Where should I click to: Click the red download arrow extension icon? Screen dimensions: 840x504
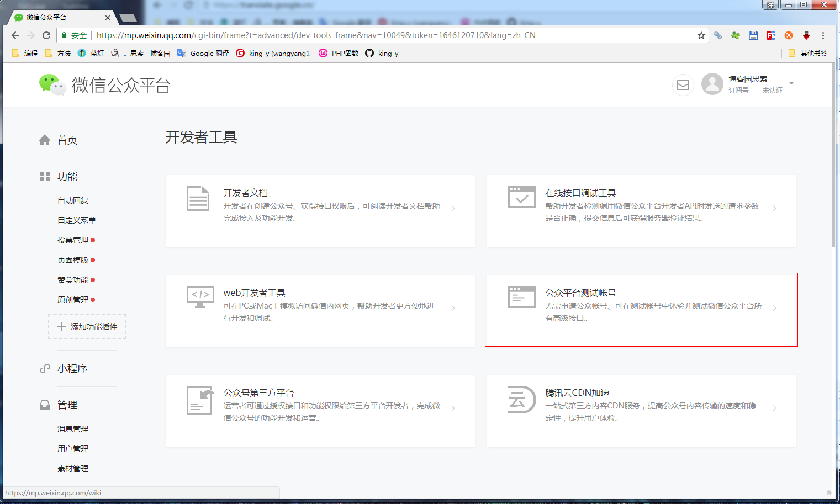click(806, 35)
